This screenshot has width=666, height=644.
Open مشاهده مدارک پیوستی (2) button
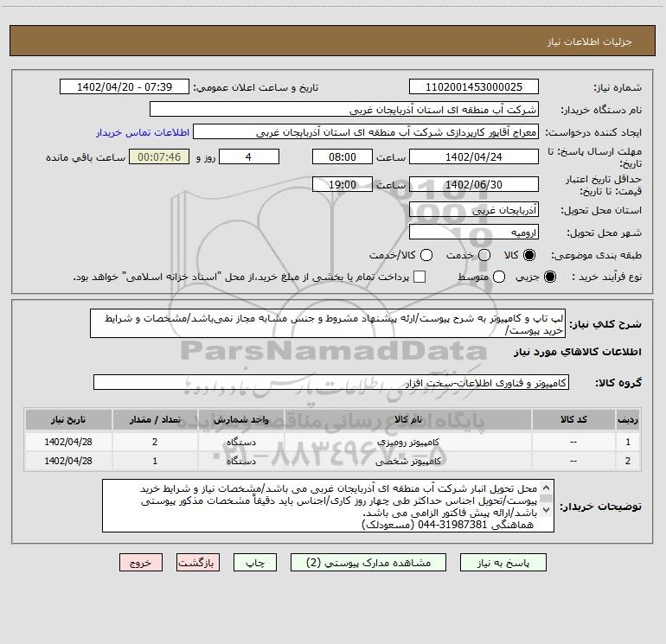click(368, 563)
